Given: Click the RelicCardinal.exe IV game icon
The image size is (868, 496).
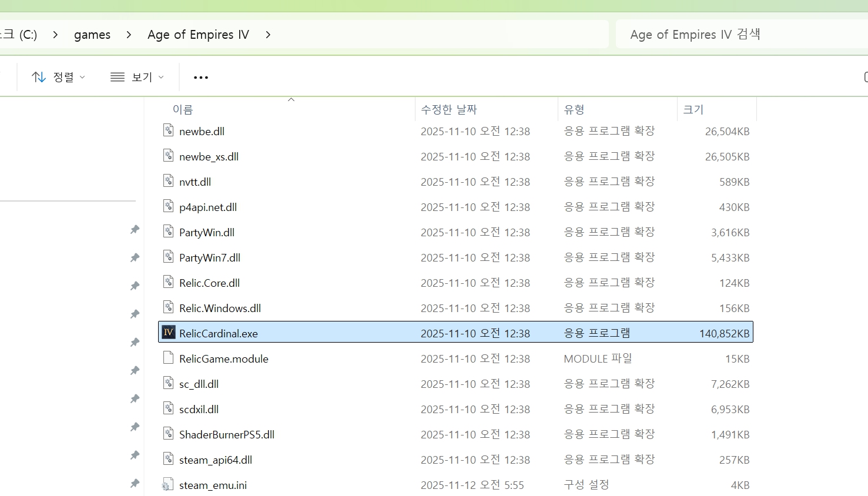Looking at the screenshot, I should pyautogui.click(x=168, y=333).
